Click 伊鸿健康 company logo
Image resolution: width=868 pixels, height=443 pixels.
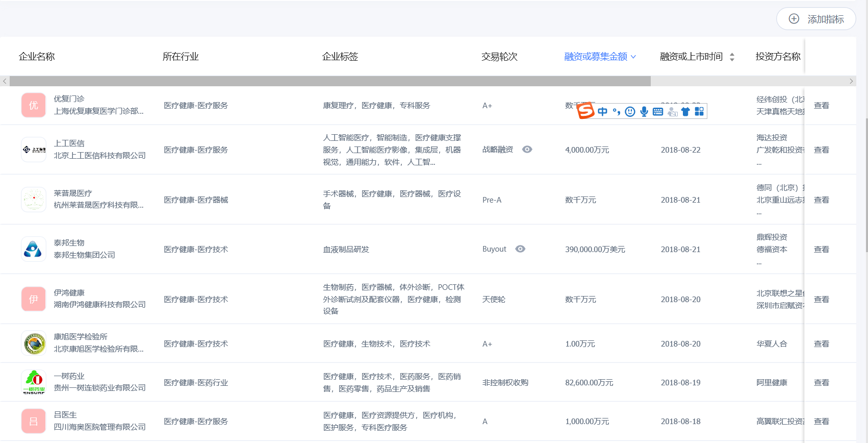34,299
